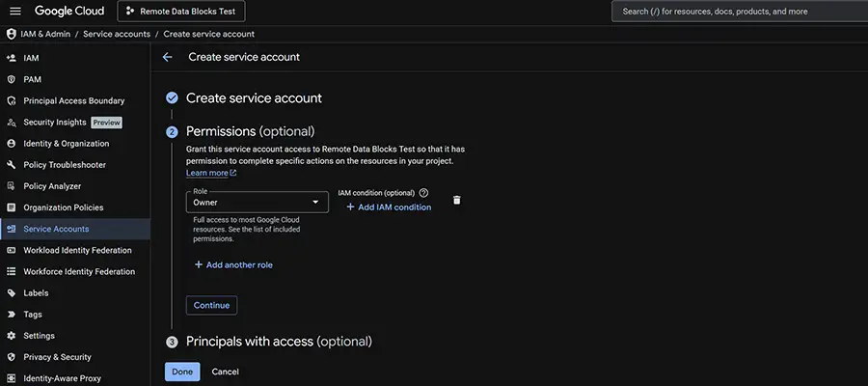868x386 pixels.
Task: Click the Security Insights icon
Action: click(x=11, y=123)
